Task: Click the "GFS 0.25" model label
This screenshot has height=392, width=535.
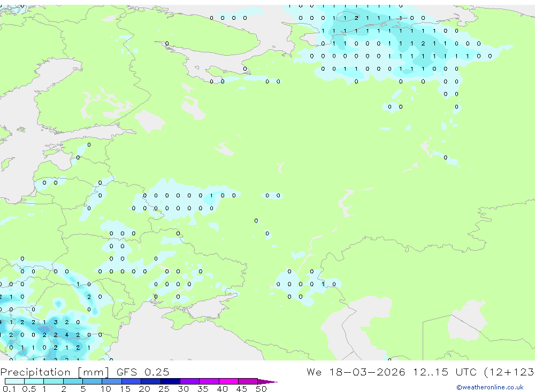Action: coord(143,372)
